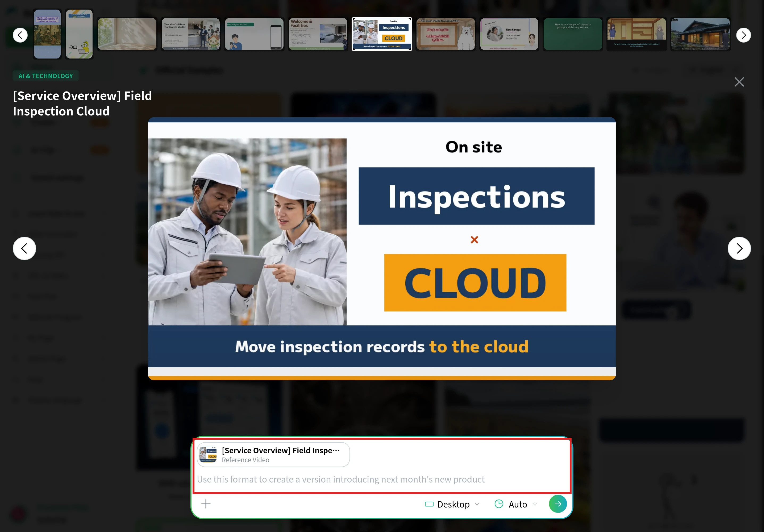766x532 pixels.
Task: Open the traditional Japanese house thumbnail
Action: 700,34
